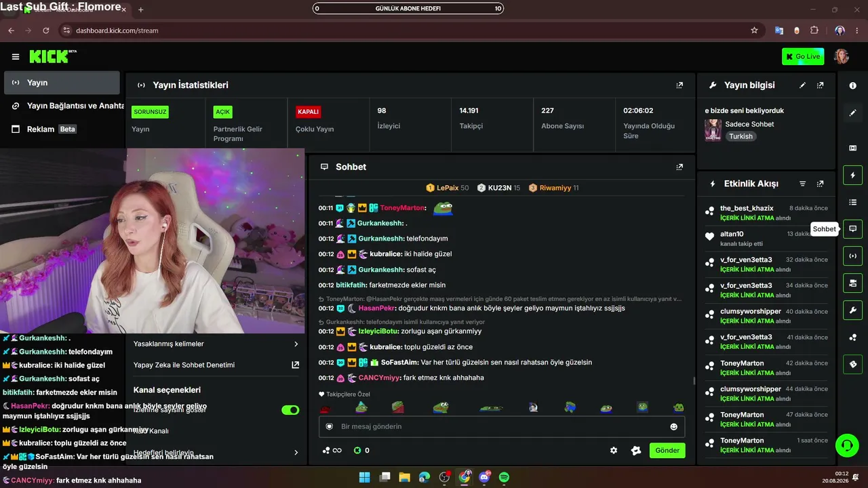The height and width of the screenshot is (488, 868).
Task: Expand the Hedefleri belirleyin option
Action: pyautogui.click(x=216, y=453)
